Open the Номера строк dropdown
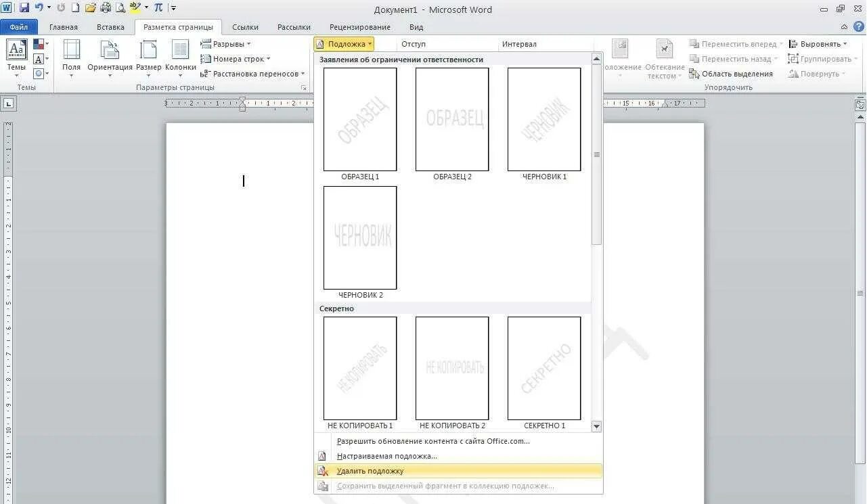This screenshot has height=504, width=867. pyautogui.click(x=236, y=59)
